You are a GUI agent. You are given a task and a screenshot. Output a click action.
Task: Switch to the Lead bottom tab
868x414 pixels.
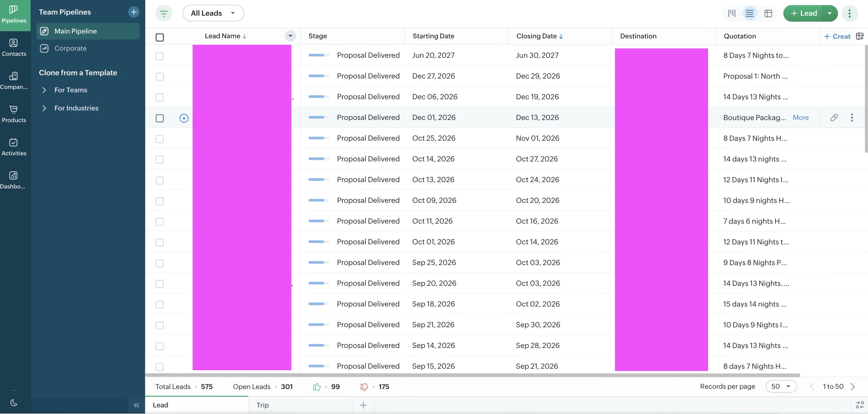tap(197, 405)
